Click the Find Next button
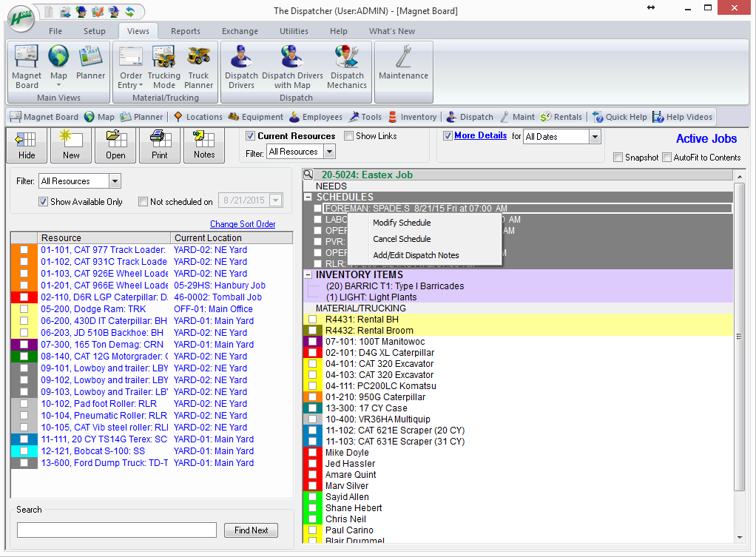 [x=251, y=530]
